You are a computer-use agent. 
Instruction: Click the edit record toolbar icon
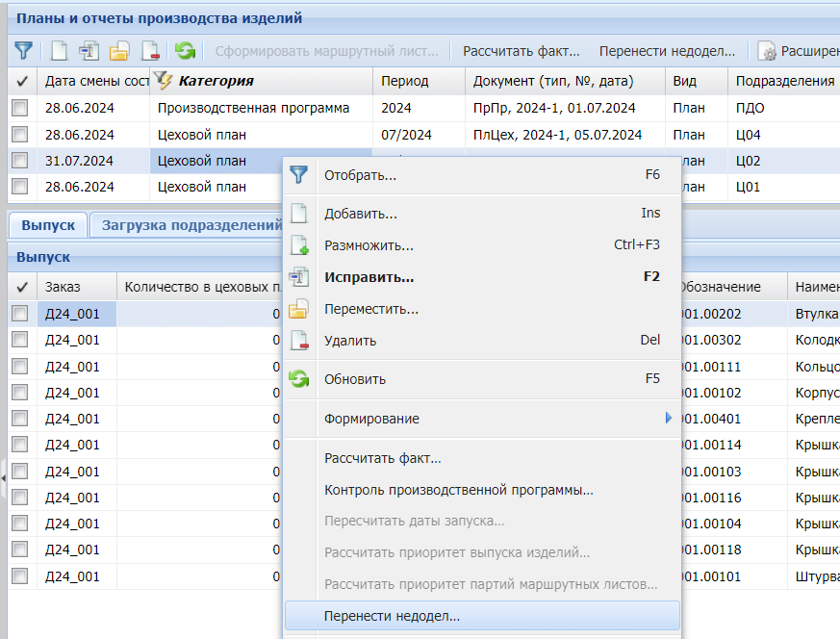(x=89, y=50)
